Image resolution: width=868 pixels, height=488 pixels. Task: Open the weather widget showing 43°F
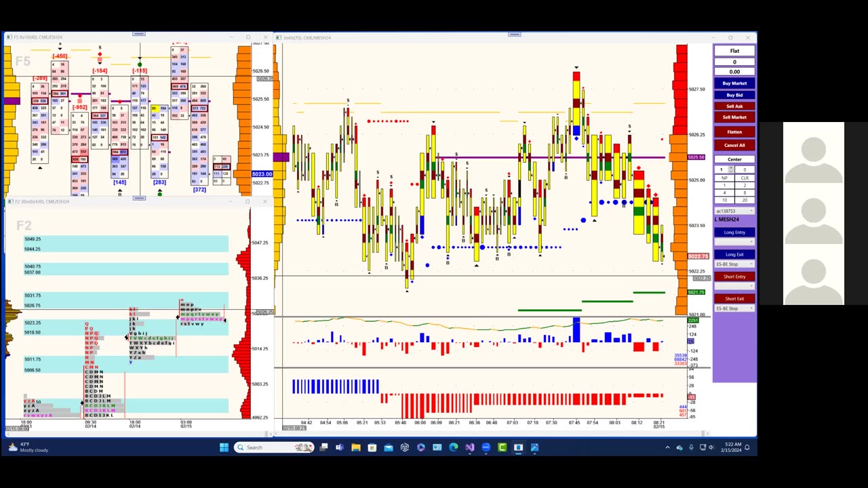click(28, 447)
